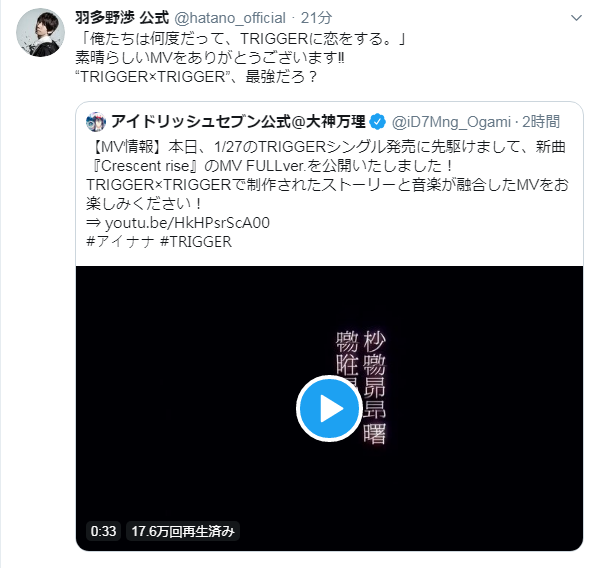598x568 pixels.
Task: Click the アイドリッシュセブン公式 avatar icon
Action: 96,122
